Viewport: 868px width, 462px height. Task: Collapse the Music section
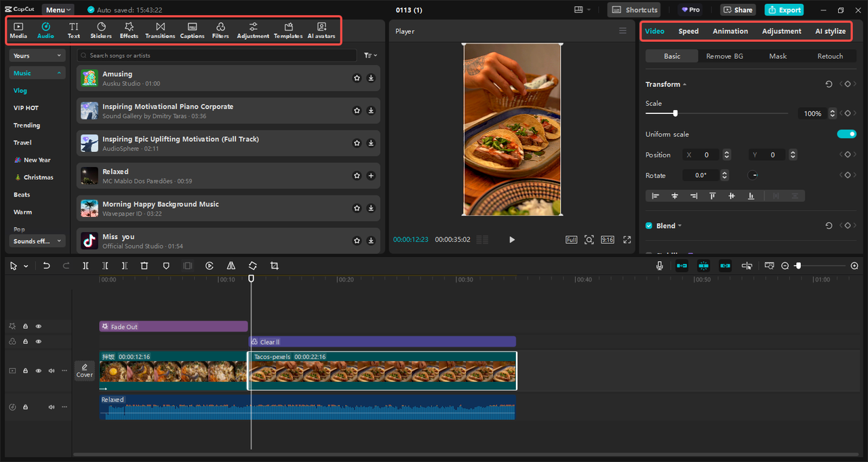tap(38, 73)
